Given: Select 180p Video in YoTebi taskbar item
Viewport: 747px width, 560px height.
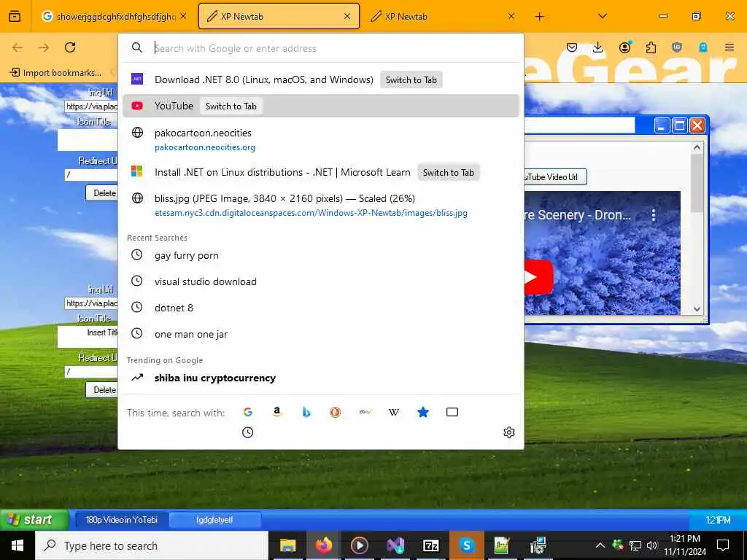Looking at the screenshot, I should pyautogui.click(x=122, y=519).
